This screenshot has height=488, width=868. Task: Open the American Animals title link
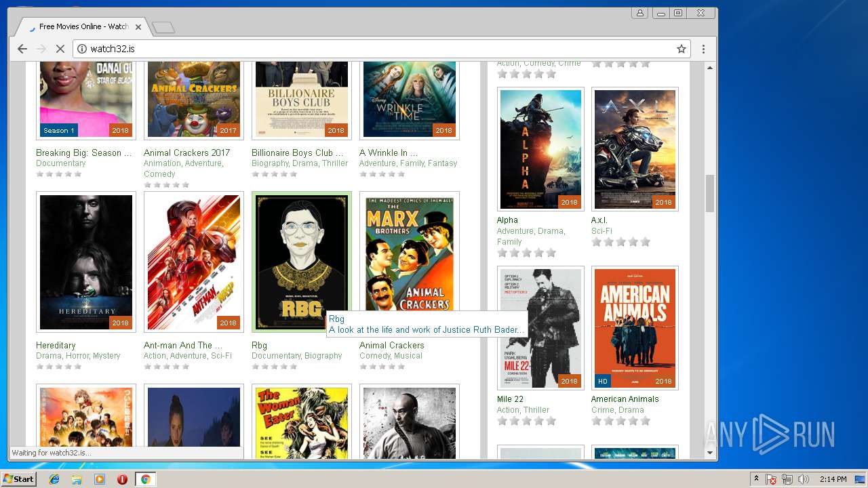(625, 399)
